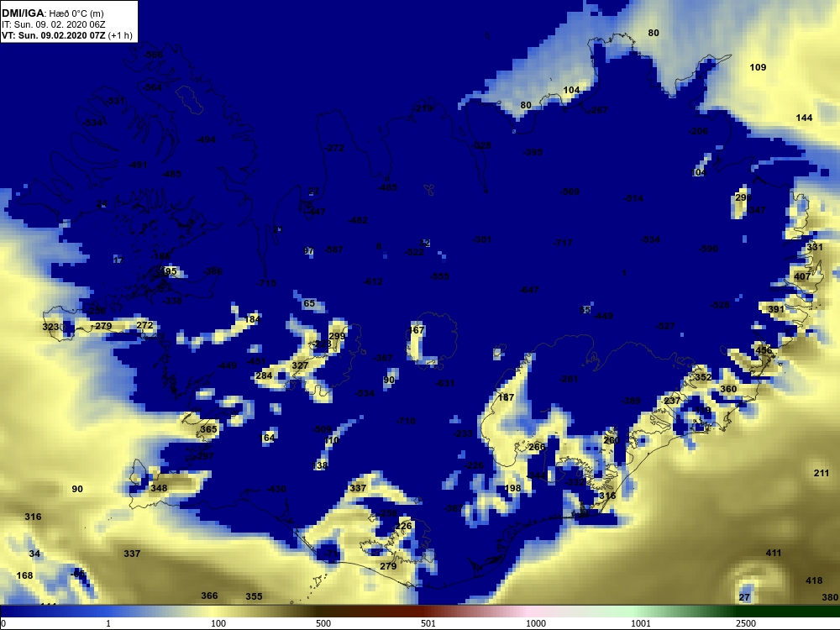
Task: Click the -715 map value
Action: 266,283
